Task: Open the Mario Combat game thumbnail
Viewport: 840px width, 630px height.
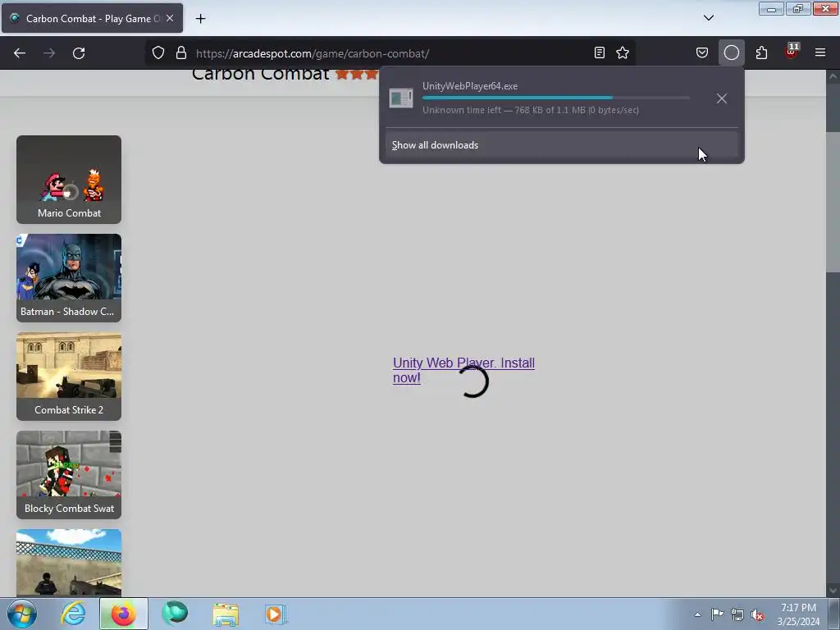Action: point(69,180)
